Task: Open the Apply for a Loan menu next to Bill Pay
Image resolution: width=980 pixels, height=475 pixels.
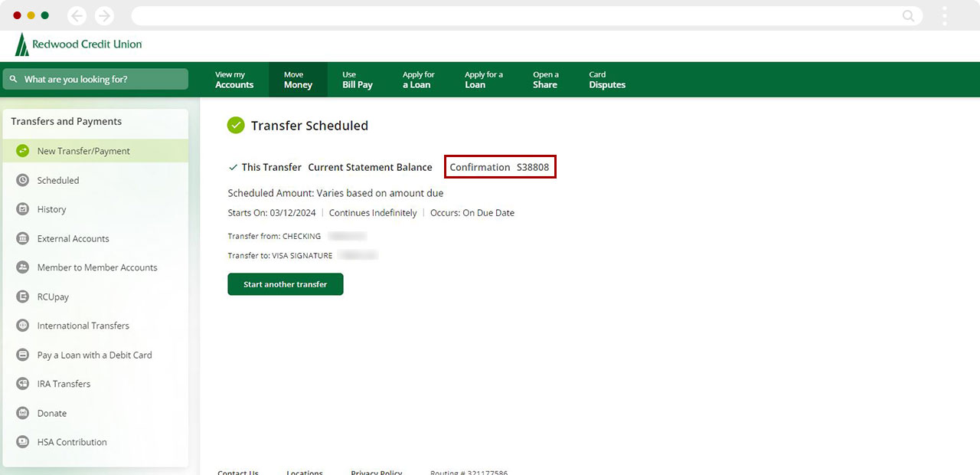Action: [x=418, y=80]
